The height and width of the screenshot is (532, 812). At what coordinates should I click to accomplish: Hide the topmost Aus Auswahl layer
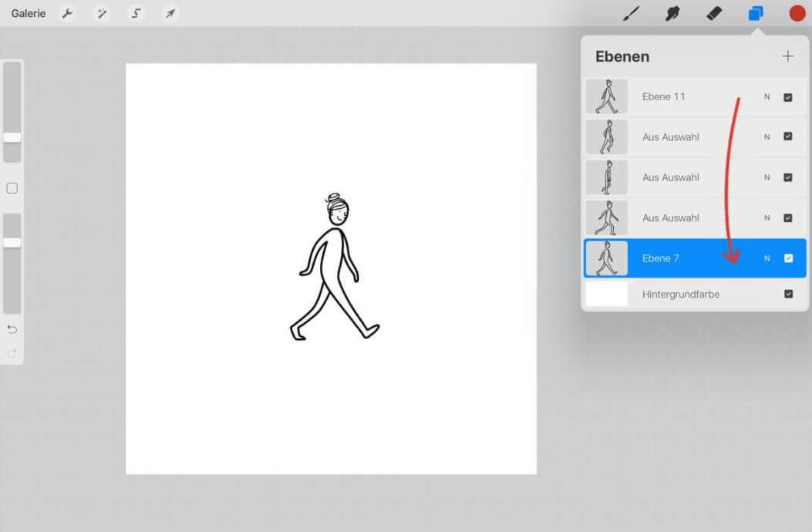pyautogui.click(x=787, y=136)
